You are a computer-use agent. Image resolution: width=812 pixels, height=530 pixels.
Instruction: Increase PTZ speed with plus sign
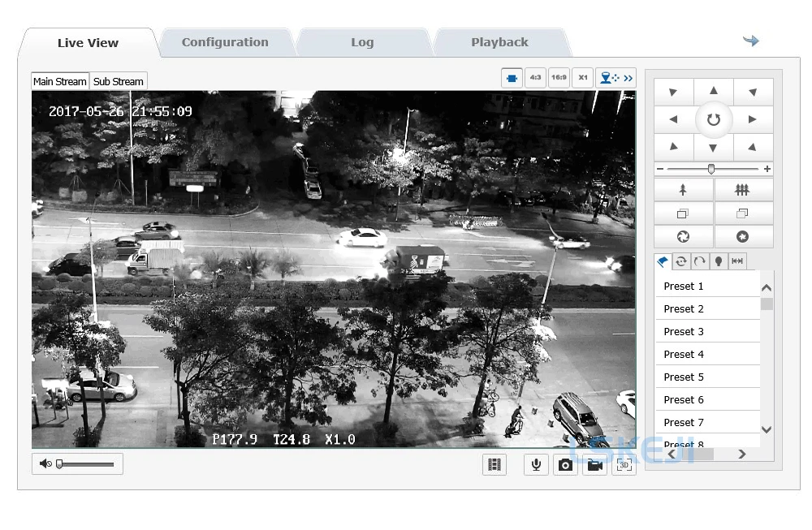[x=767, y=169]
